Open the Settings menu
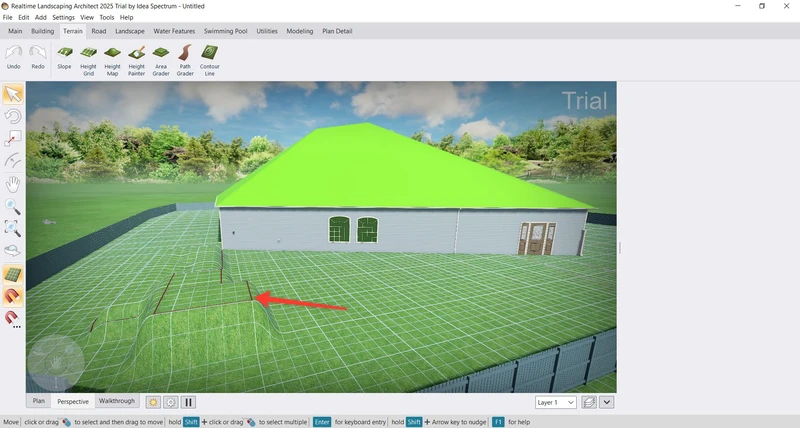Image resolution: width=800 pixels, height=428 pixels. click(x=63, y=17)
